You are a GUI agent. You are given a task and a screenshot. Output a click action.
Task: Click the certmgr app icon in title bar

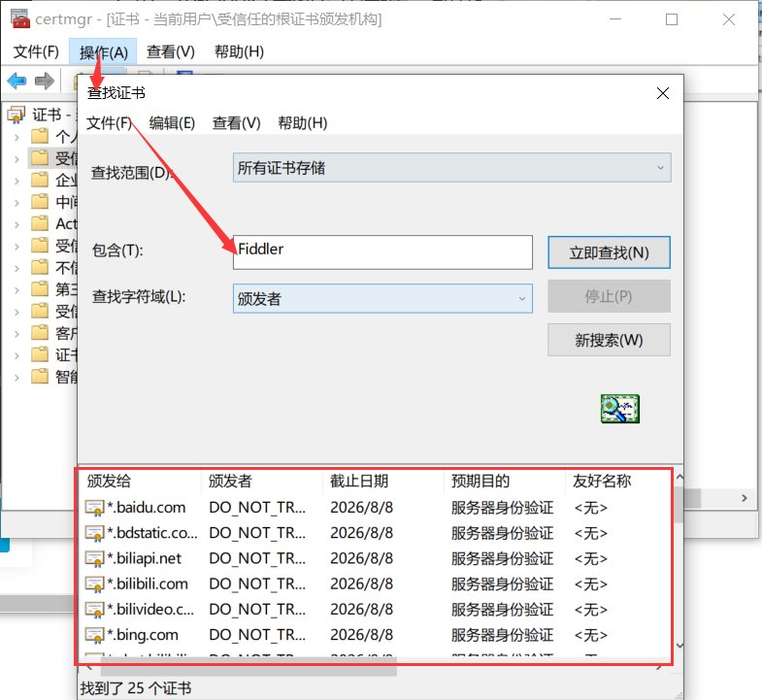(x=19, y=19)
